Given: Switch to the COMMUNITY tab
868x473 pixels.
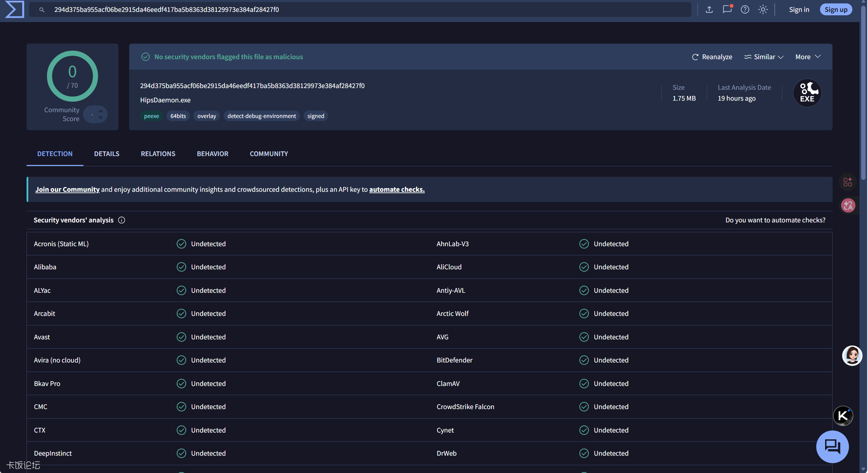Looking at the screenshot, I should (269, 154).
